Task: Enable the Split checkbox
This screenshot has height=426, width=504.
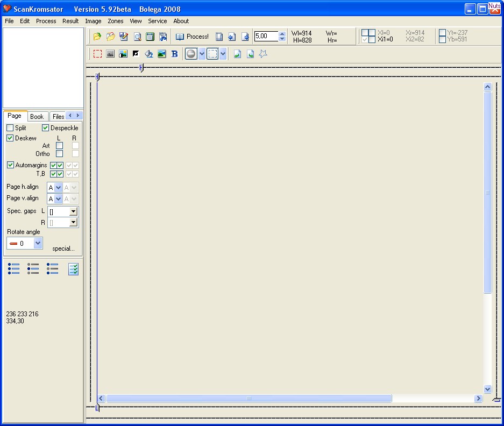Action: pyautogui.click(x=10, y=128)
